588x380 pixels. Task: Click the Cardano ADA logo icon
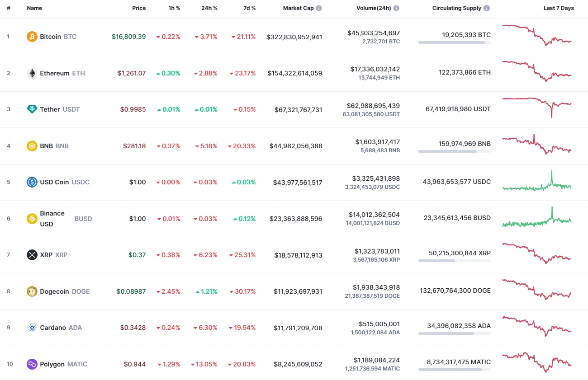31,327
